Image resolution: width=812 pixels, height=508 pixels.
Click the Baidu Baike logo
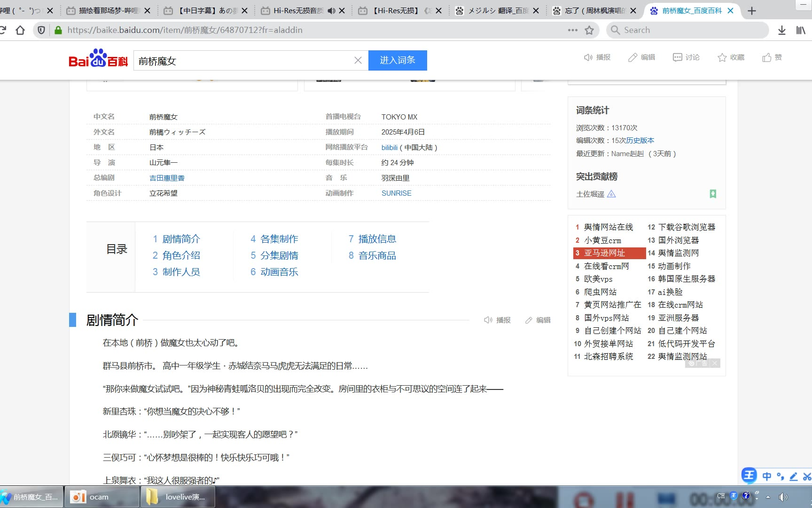pos(98,58)
